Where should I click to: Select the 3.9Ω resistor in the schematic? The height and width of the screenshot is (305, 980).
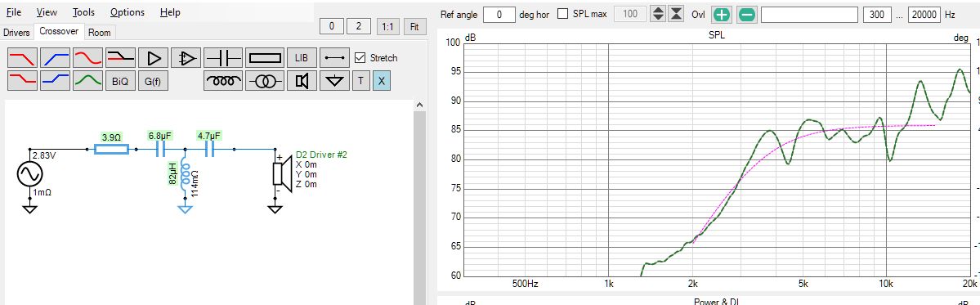click(x=111, y=149)
